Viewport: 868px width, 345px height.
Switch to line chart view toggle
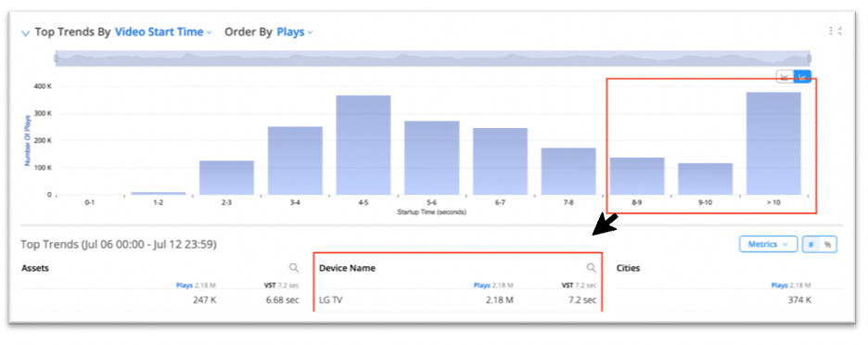click(x=785, y=77)
